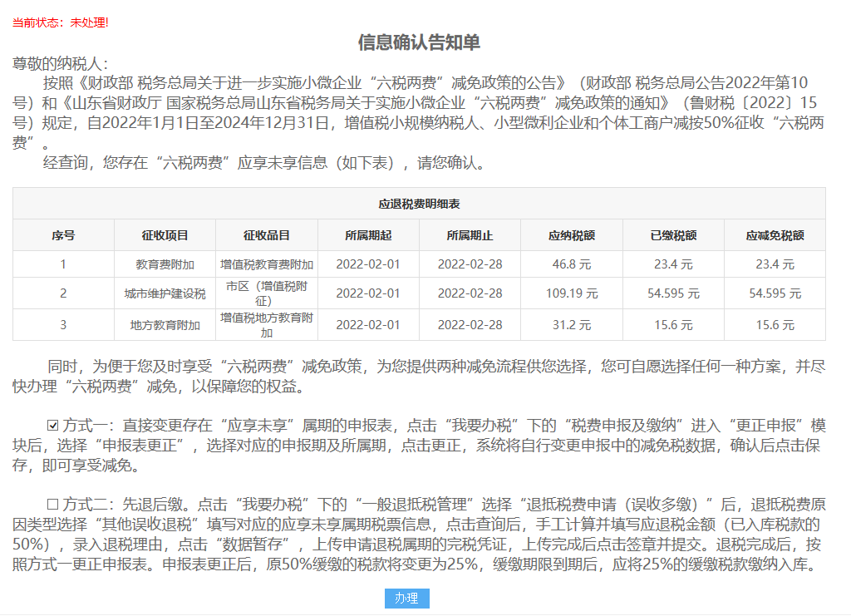Click 23.4 元 in the 应减免税额 column

click(x=775, y=264)
